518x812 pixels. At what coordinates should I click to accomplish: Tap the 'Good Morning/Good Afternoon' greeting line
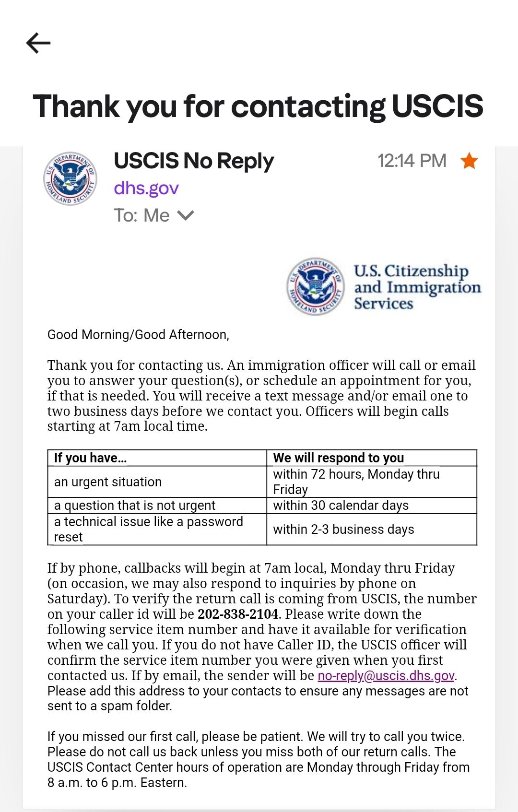pyautogui.click(x=138, y=334)
